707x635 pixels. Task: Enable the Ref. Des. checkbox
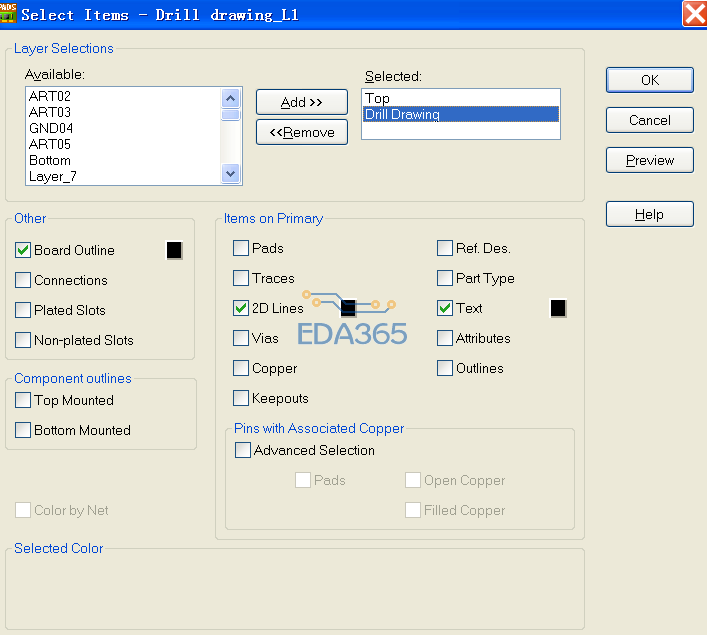(445, 248)
